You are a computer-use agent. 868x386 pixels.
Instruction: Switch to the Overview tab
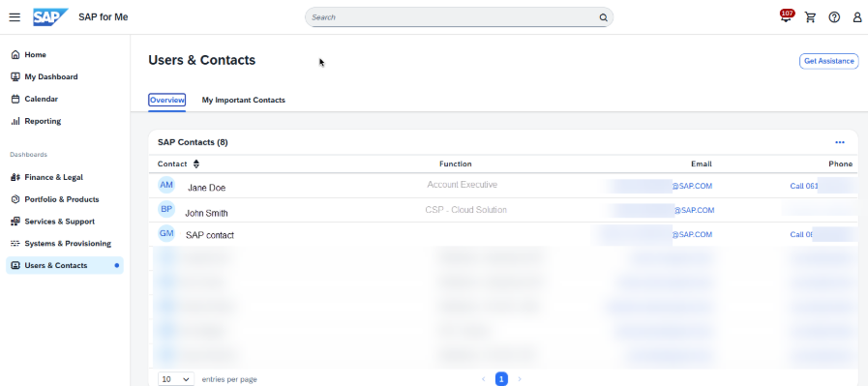166,101
